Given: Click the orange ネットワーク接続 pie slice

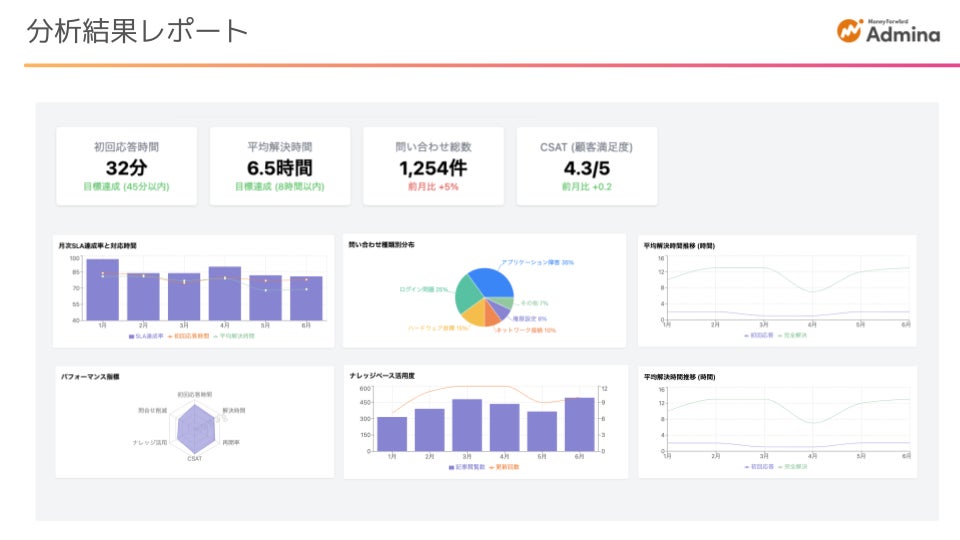Looking at the screenshot, I should [x=492, y=315].
